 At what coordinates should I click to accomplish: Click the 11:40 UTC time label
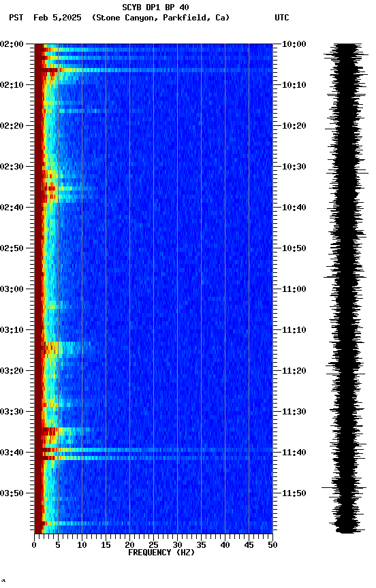click(294, 453)
